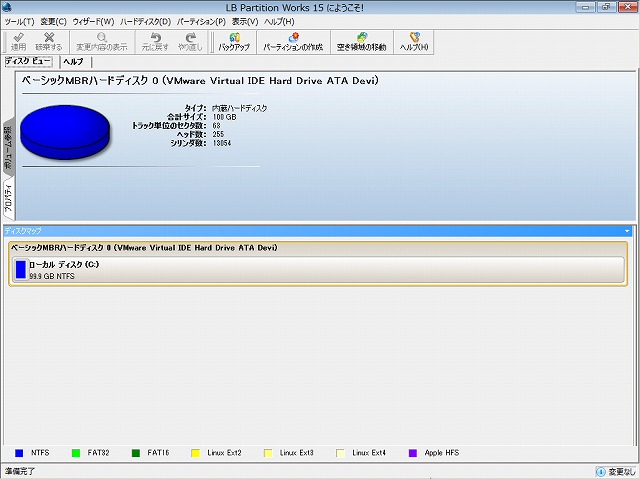Click the 内蔵ハードディスク type value
Screen dimensions: 640x479
point(240,108)
